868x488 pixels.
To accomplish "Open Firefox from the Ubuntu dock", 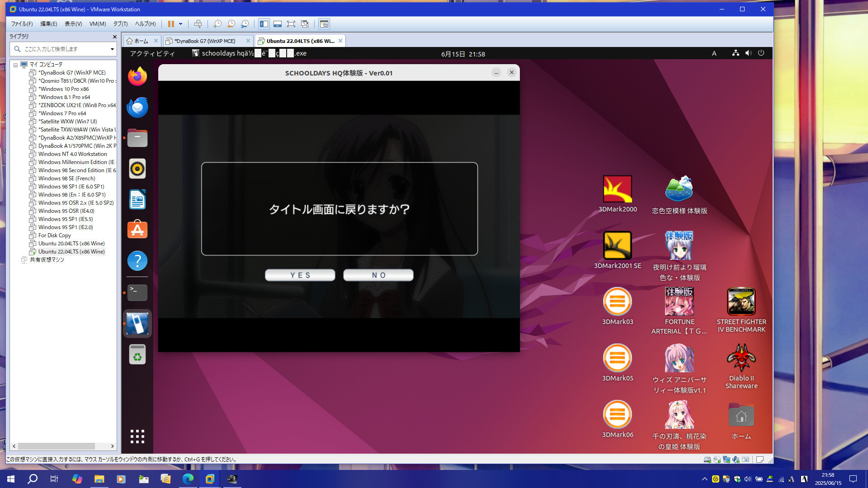I will [x=137, y=76].
